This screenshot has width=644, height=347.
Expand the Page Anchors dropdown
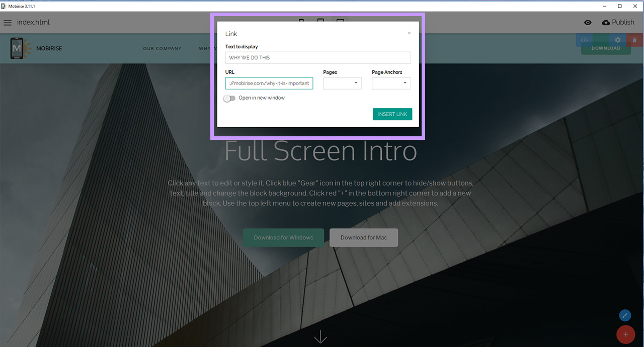pos(391,83)
